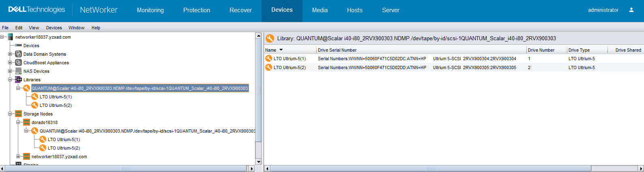Image resolution: width=644 pixels, height=172 pixels.
Task: Click the tree vertical scrollbar up arrow
Action: (258, 36)
